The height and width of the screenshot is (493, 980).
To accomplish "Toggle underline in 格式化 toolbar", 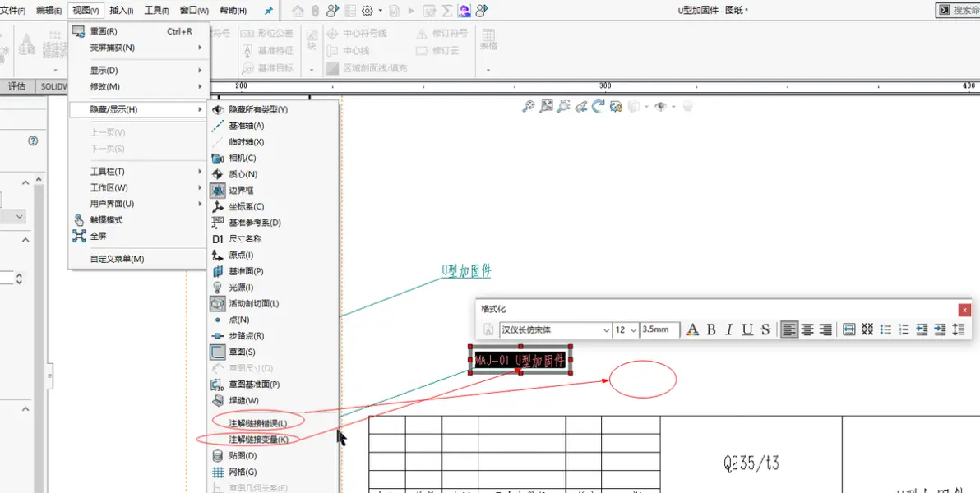I will pos(747,329).
